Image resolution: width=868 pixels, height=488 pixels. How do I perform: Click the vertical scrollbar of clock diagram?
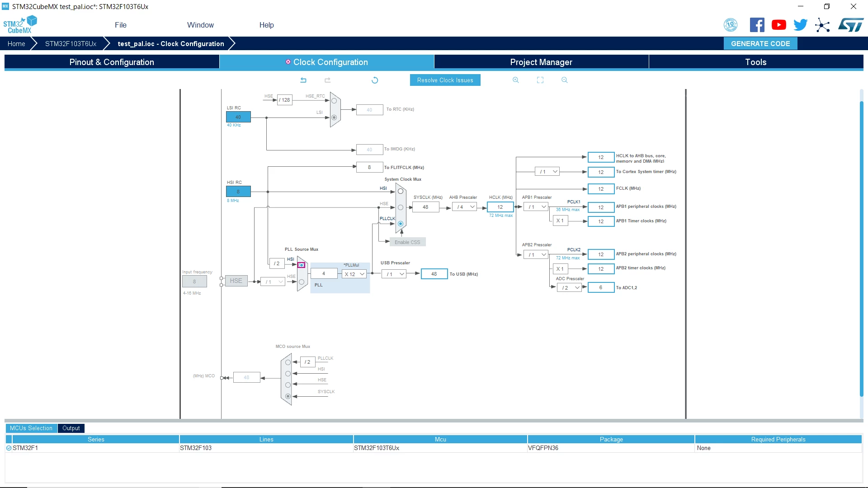click(x=861, y=249)
